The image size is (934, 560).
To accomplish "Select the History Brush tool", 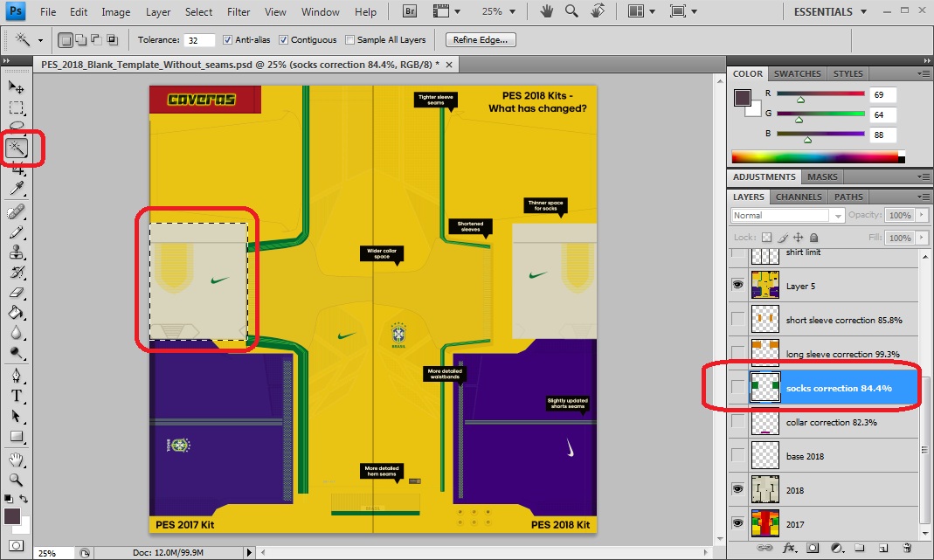I will coord(16,273).
